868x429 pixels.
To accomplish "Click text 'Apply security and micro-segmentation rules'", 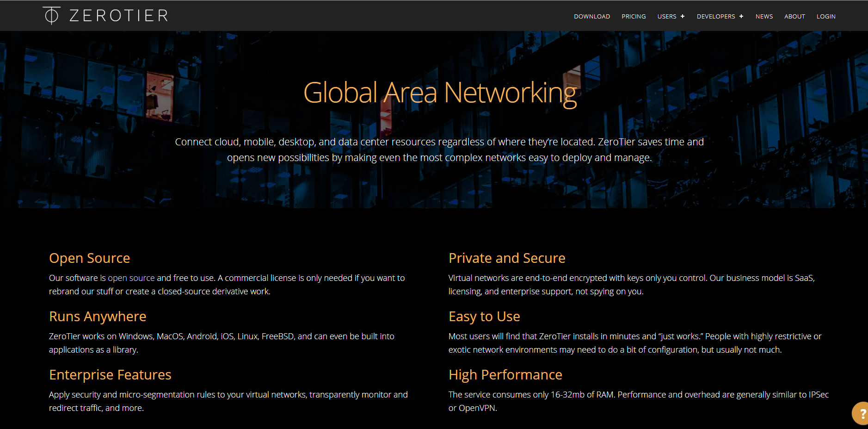I will pos(228,401).
